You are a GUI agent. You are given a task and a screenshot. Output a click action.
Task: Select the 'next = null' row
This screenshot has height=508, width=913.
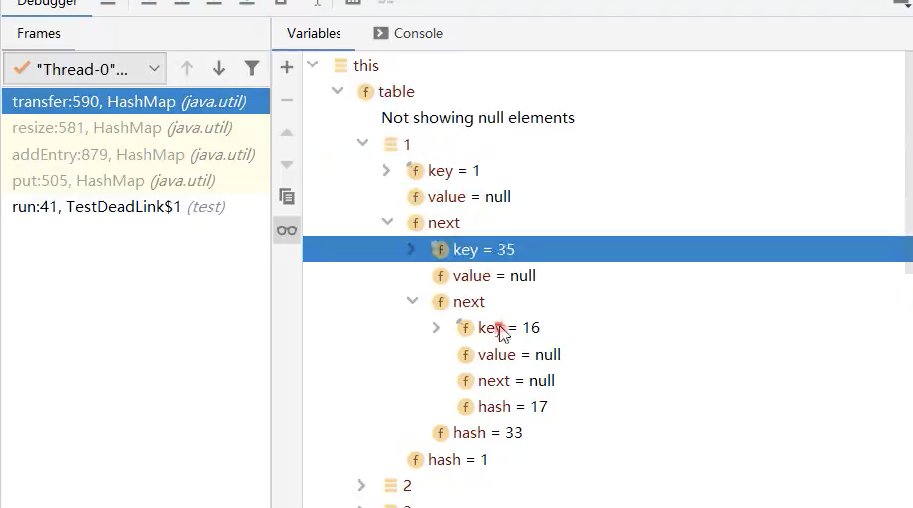[x=604, y=381]
